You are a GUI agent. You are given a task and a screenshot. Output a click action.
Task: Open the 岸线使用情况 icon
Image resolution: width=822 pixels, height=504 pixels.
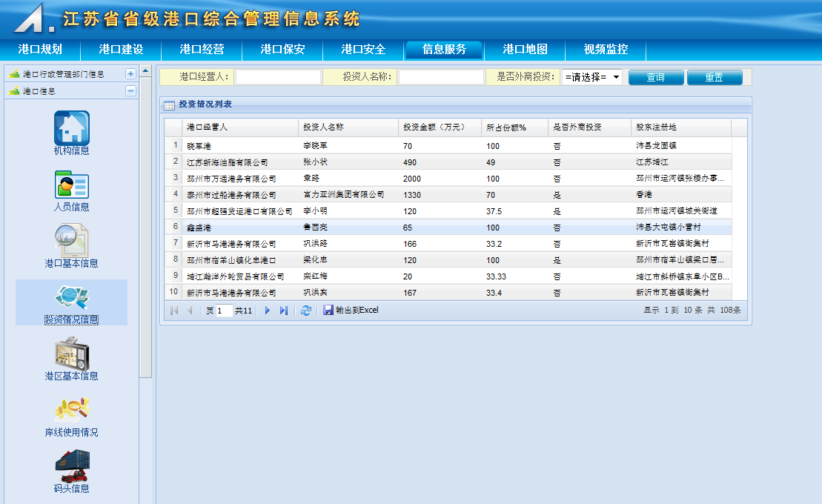click(71, 410)
